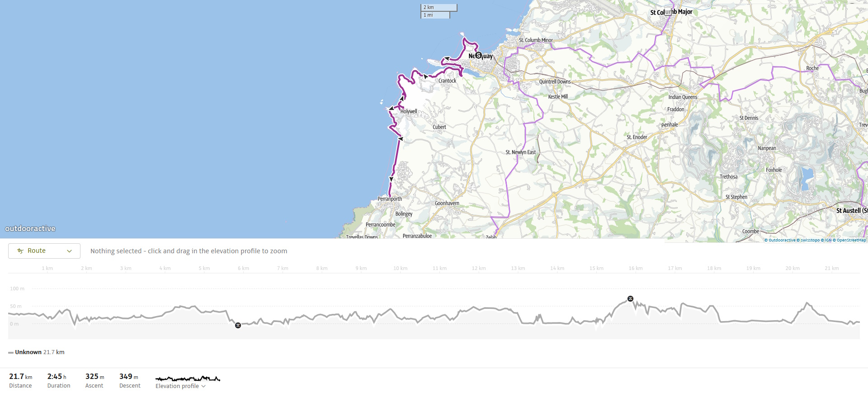Select the lowest point marker on elevation profile
The image size is (868, 393).
238,325
